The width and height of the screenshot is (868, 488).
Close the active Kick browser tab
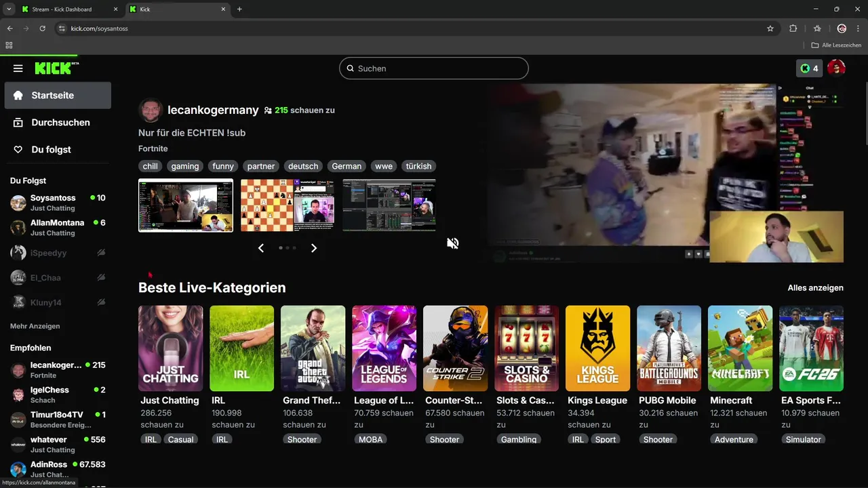coord(223,9)
